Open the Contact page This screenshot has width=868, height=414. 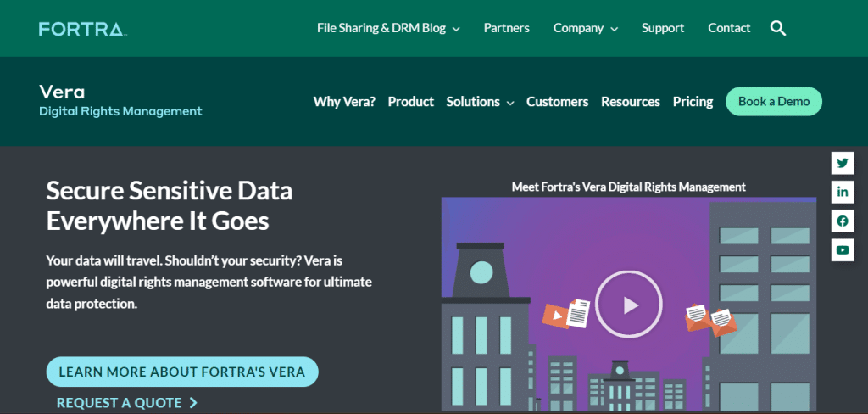click(729, 28)
